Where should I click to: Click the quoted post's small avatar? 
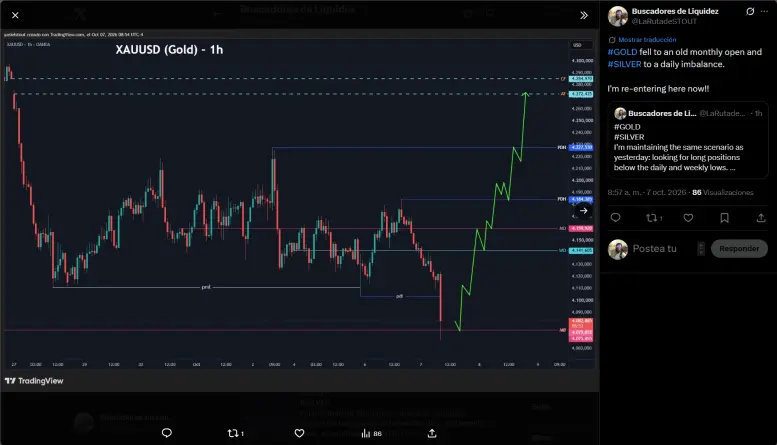click(x=620, y=113)
